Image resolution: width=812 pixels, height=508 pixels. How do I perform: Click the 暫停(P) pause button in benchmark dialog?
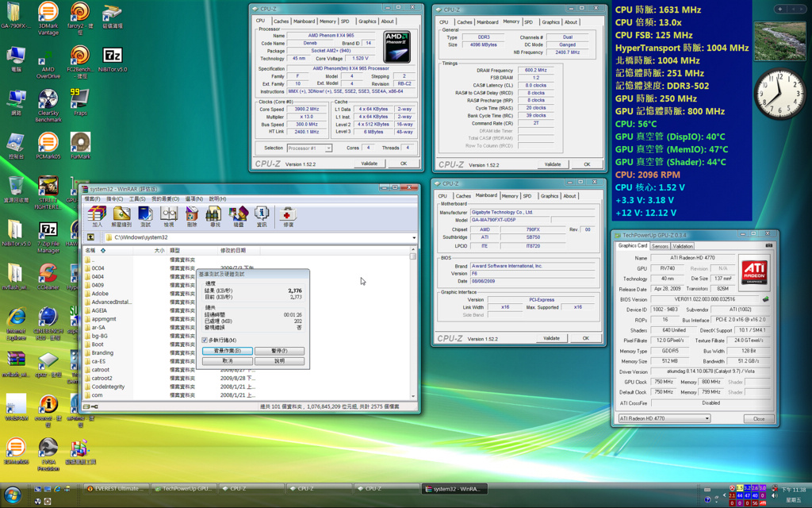[279, 351]
